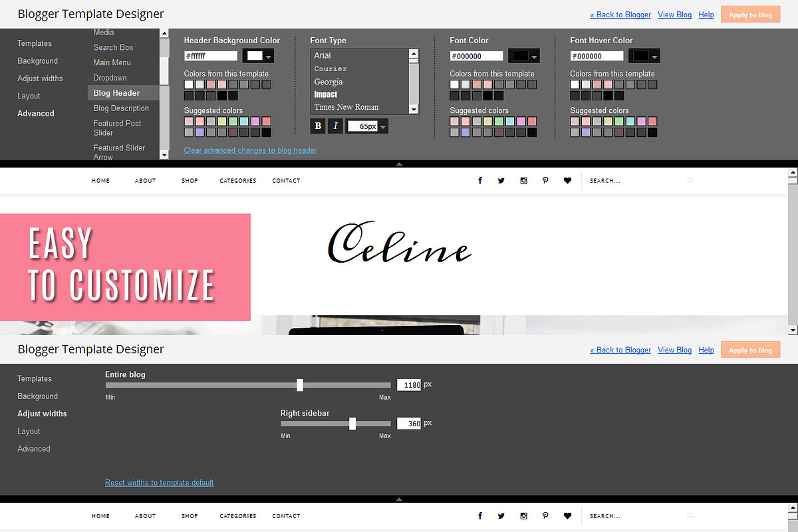Click Apply to Blog in the Blog Header designer

point(750,15)
